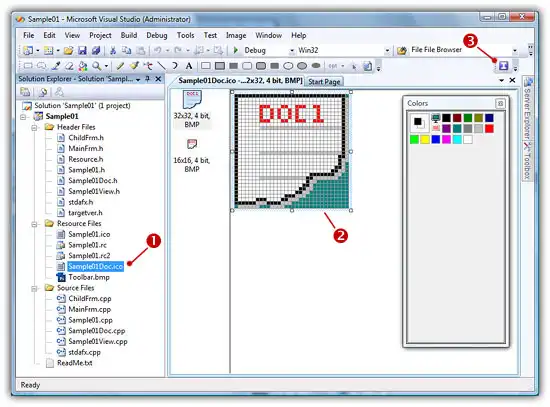Select the Text tool letter A
This screenshot has width=550, height=407.
[189, 66]
